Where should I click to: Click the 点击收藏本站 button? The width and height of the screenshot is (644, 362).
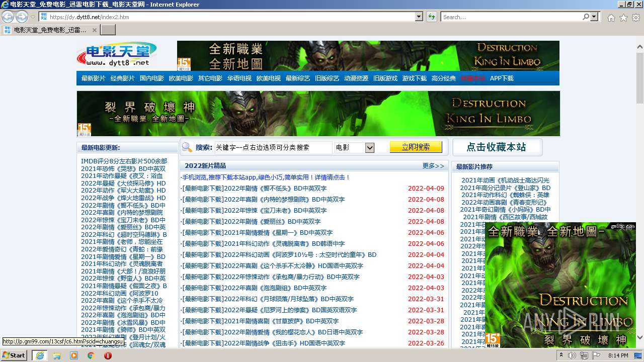click(497, 147)
